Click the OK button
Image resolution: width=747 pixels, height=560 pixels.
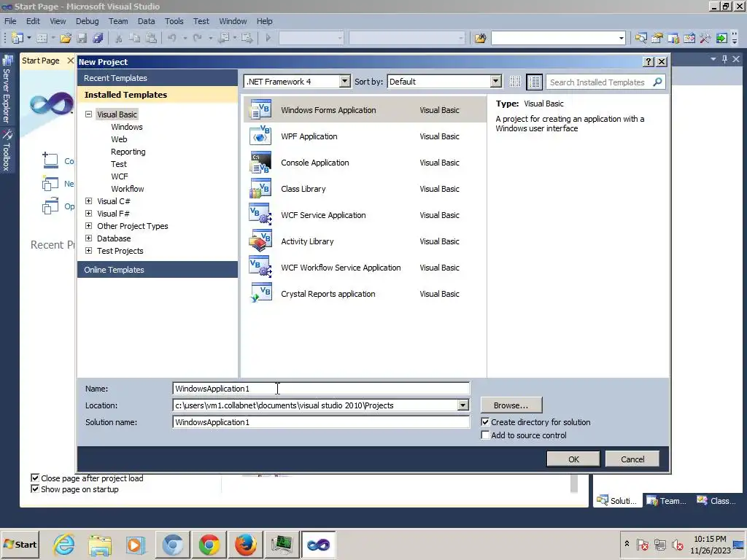coord(573,459)
